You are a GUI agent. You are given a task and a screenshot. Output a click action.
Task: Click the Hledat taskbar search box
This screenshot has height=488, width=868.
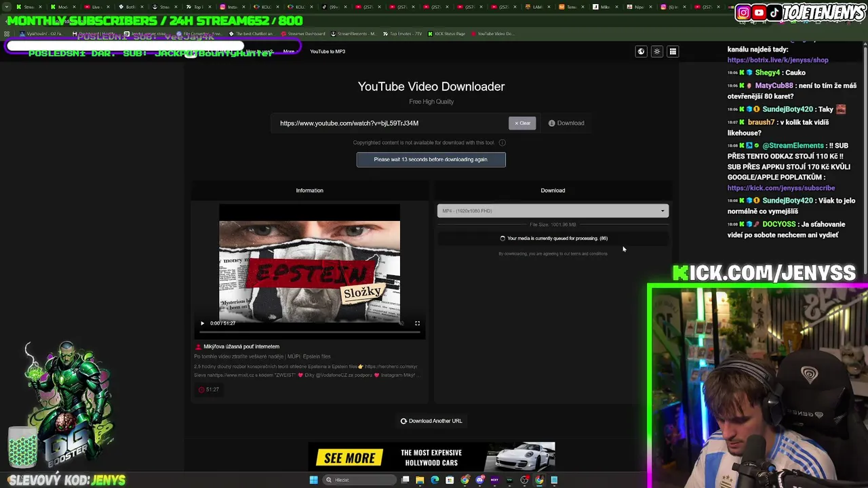tap(359, 480)
